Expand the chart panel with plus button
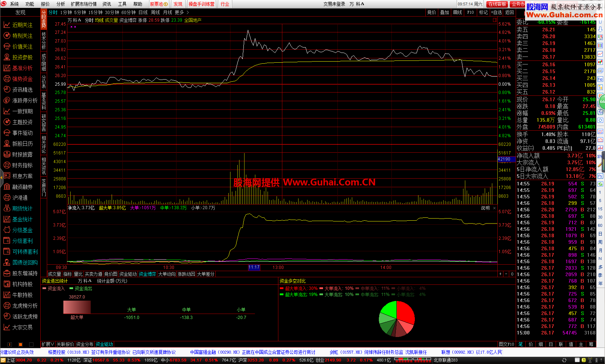605x364 pixels. 500,274
